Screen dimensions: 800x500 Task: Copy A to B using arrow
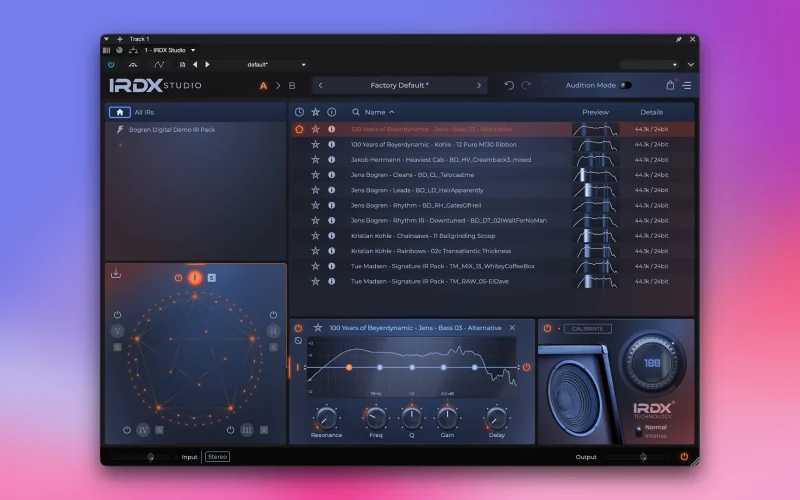tap(278, 86)
